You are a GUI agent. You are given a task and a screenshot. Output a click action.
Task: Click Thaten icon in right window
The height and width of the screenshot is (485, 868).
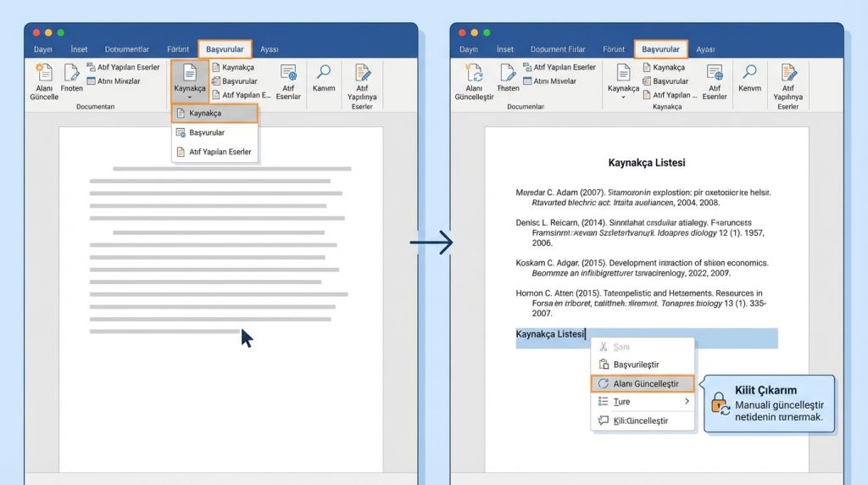508,73
